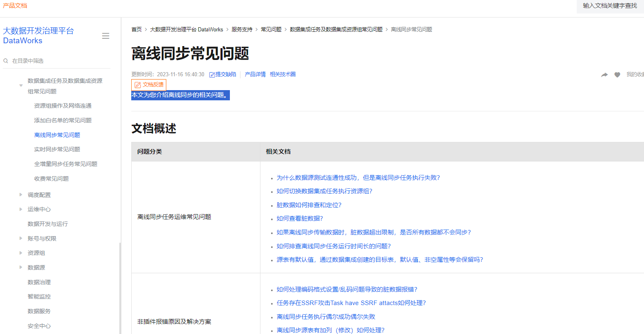
Task: Open 全增量同步任务常见问题 in sidebar
Action: (x=66, y=164)
